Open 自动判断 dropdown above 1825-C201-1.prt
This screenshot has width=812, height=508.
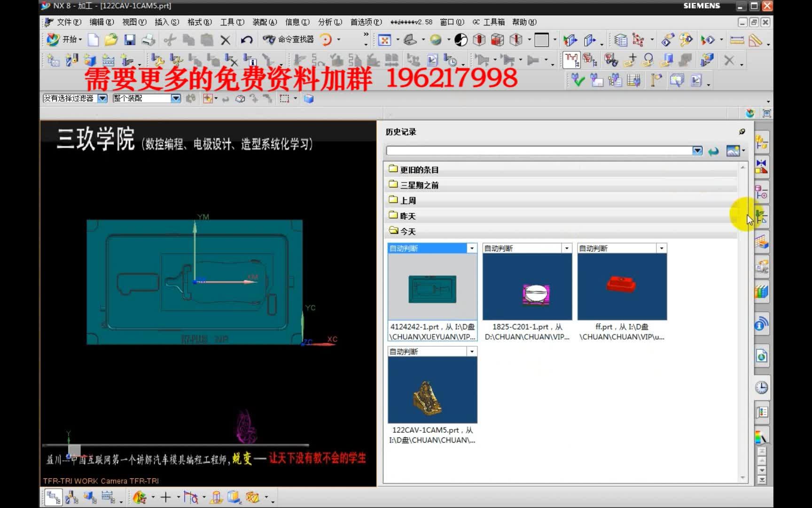[567, 248]
